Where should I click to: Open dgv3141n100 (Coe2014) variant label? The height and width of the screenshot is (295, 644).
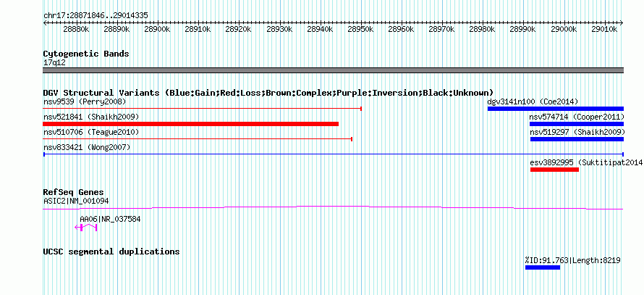(x=533, y=101)
